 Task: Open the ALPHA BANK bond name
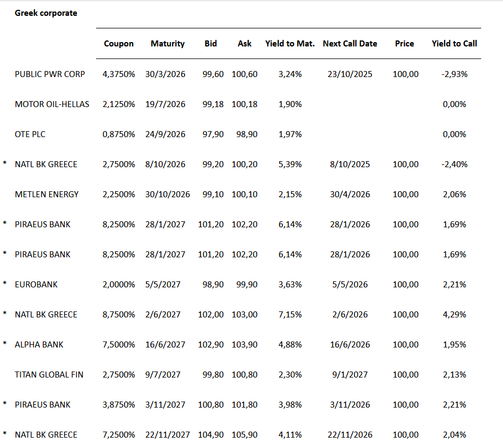39,344
